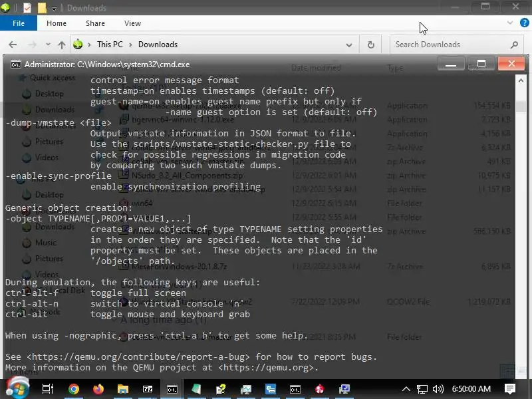Click the Properties quick access icon
532x399 pixels.
[x=27, y=7]
